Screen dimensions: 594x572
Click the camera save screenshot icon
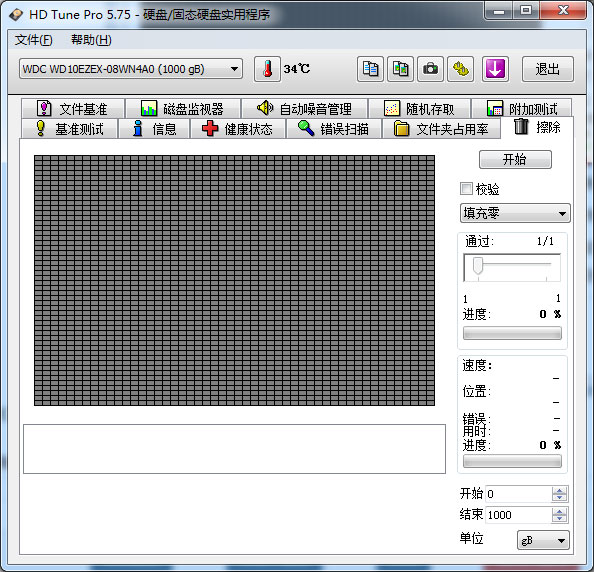430,69
